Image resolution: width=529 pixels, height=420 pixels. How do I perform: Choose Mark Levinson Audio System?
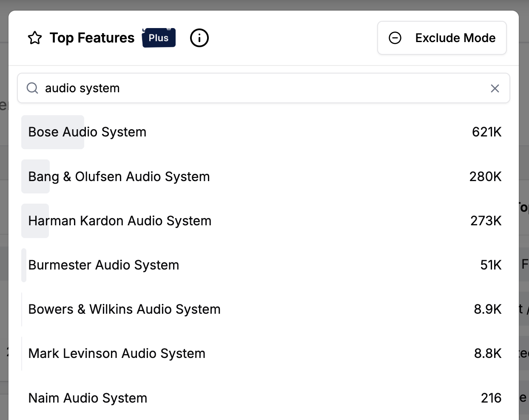click(x=264, y=353)
